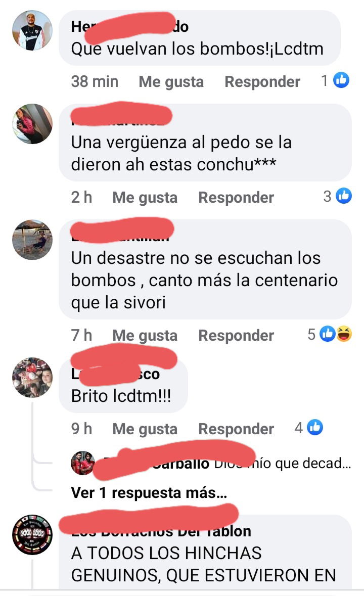Click the like icon on Brito lcdtm comment
The height and width of the screenshot is (596, 364).
[315, 427]
